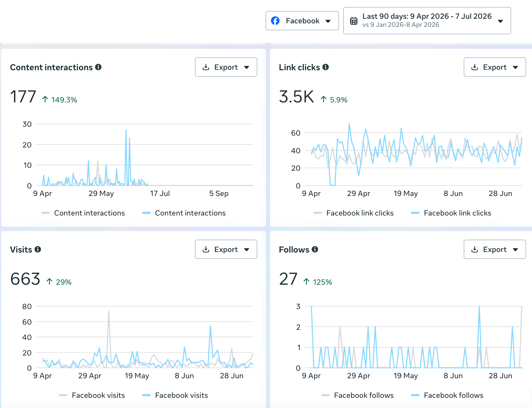Export Follows data

pyautogui.click(x=495, y=249)
